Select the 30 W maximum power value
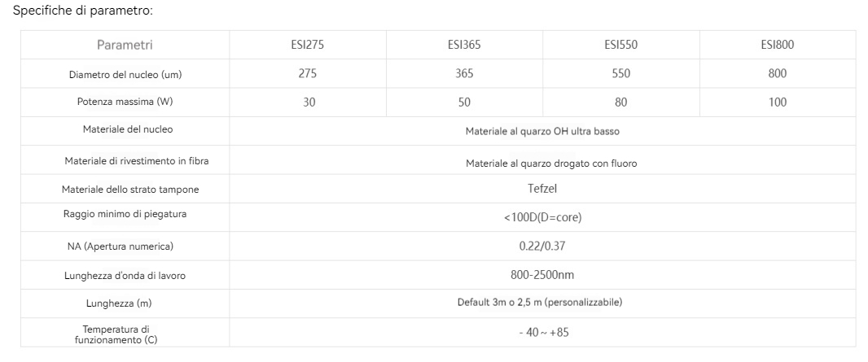The width and height of the screenshot is (868, 362). 307,103
